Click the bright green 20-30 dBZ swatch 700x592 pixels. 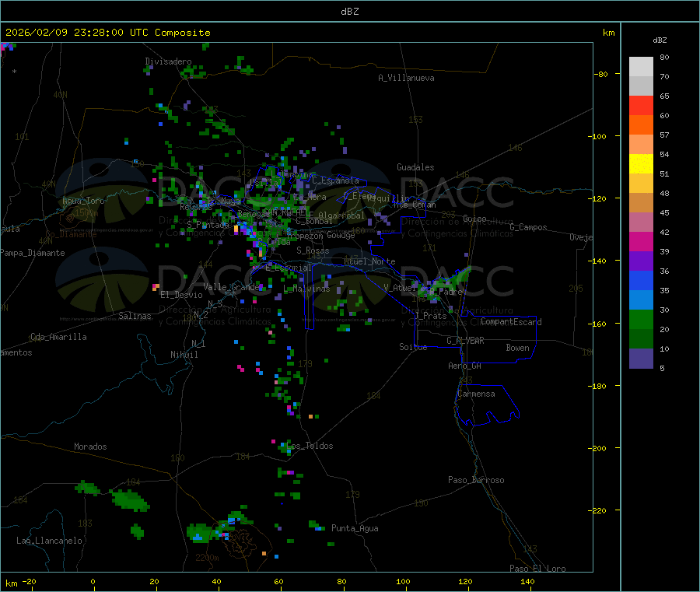[641, 320]
